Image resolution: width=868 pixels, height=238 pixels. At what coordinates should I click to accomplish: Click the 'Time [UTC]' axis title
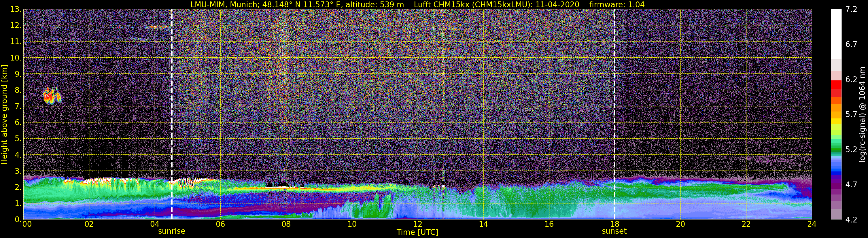417,232
